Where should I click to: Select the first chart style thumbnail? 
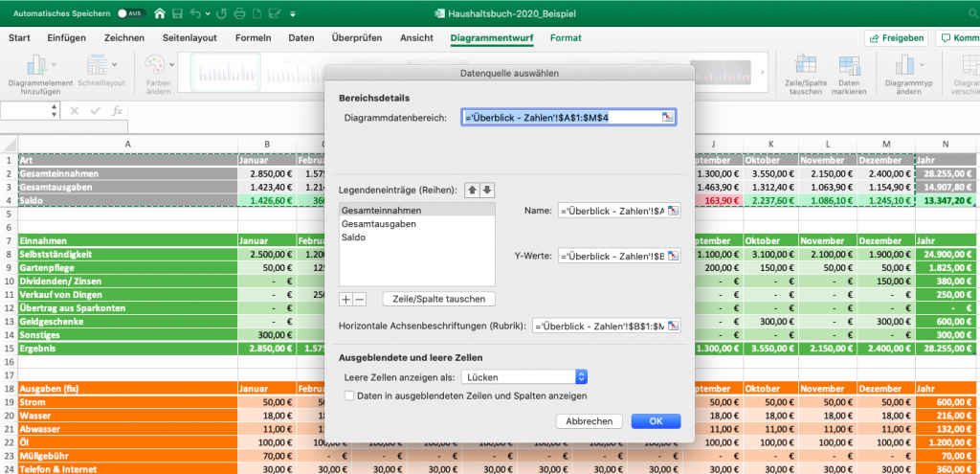coord(225,73)
